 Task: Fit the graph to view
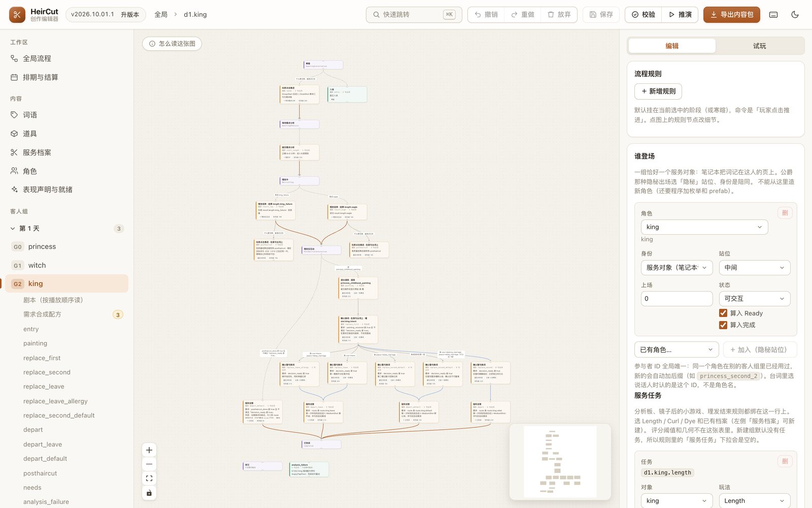coord(149,479)
